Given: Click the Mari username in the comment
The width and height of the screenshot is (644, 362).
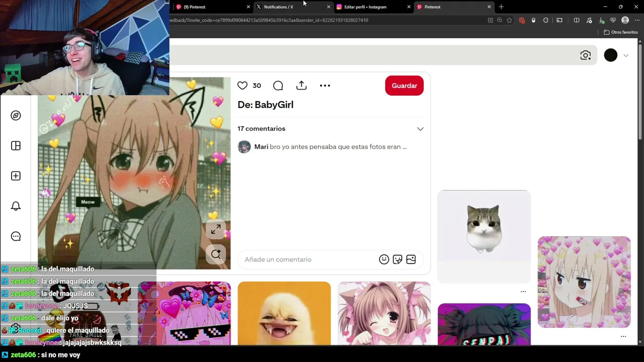Looking at the screenshot, I should coord(261,147).
